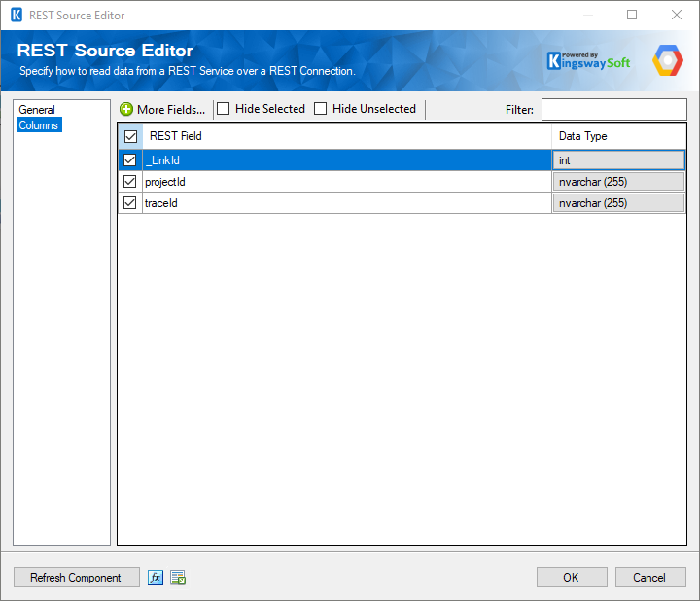Uncheck the traceId field checkbox
This screenshot has width=700, height=601.
(x=130, y=202)
